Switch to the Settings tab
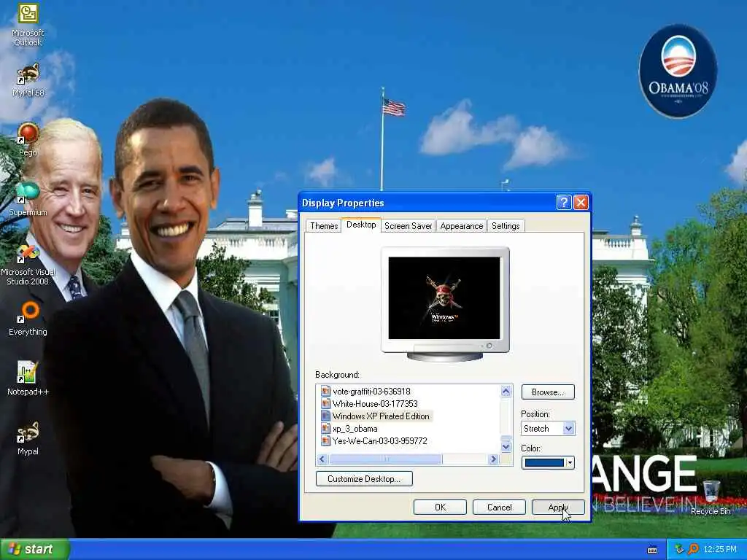This screenshot has height=560, width=747. coord(506,226)
